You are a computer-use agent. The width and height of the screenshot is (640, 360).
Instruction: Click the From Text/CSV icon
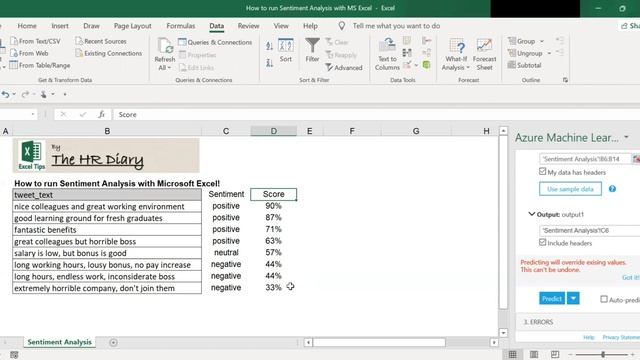[14, 41]
